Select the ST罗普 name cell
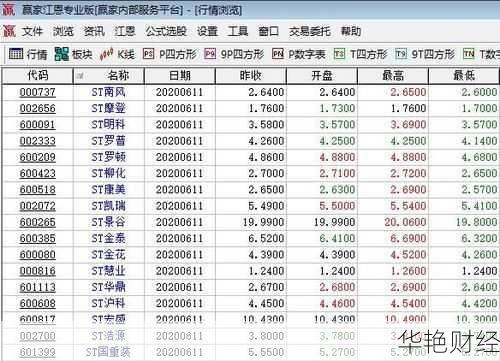Image resolution: width=500 pixels, height=361 pixels. [x=109, y=141]
